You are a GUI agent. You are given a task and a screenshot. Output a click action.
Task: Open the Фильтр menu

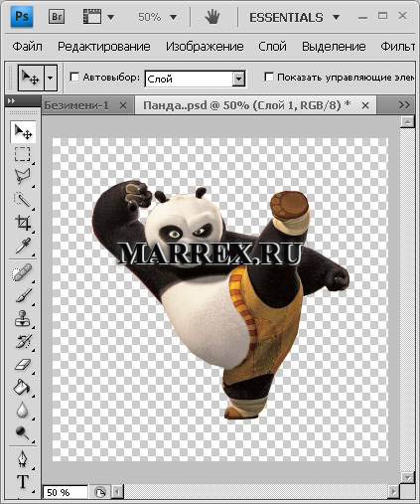398,47
